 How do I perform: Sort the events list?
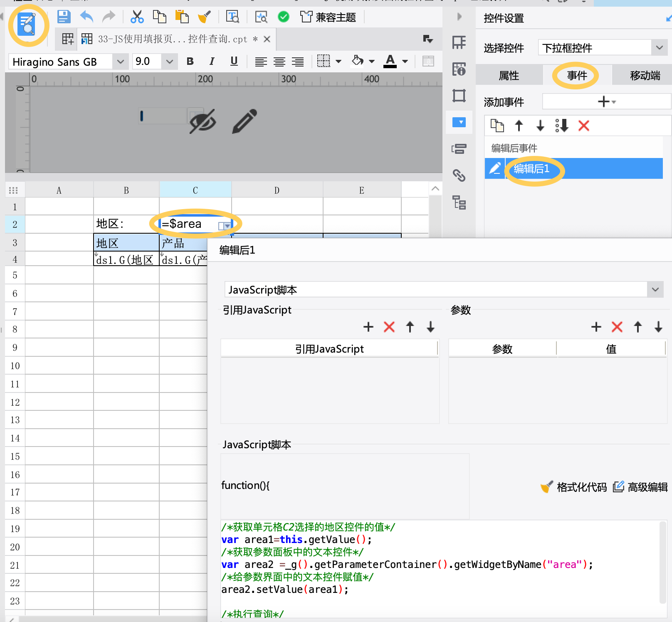coord(562,125)
